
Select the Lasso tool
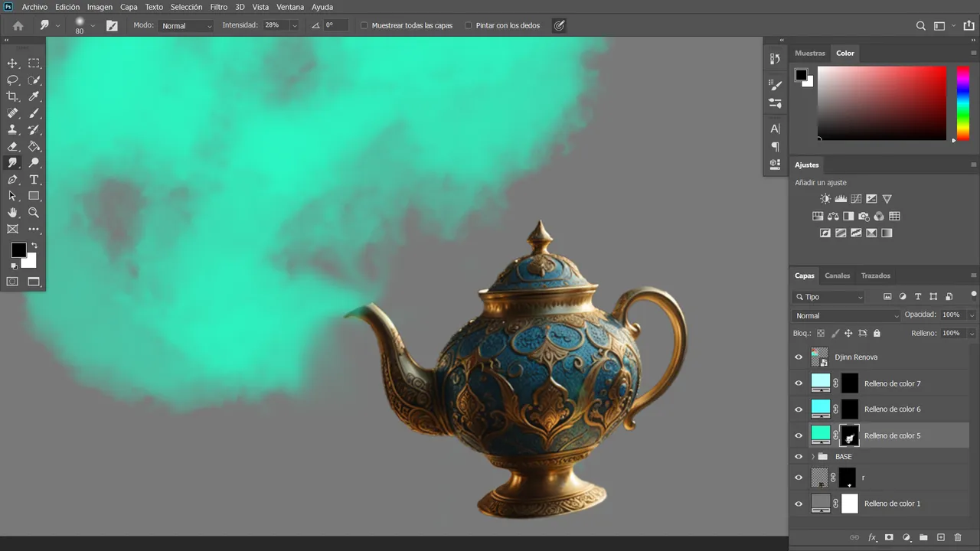pyautogui.click(x=12, y=80)
